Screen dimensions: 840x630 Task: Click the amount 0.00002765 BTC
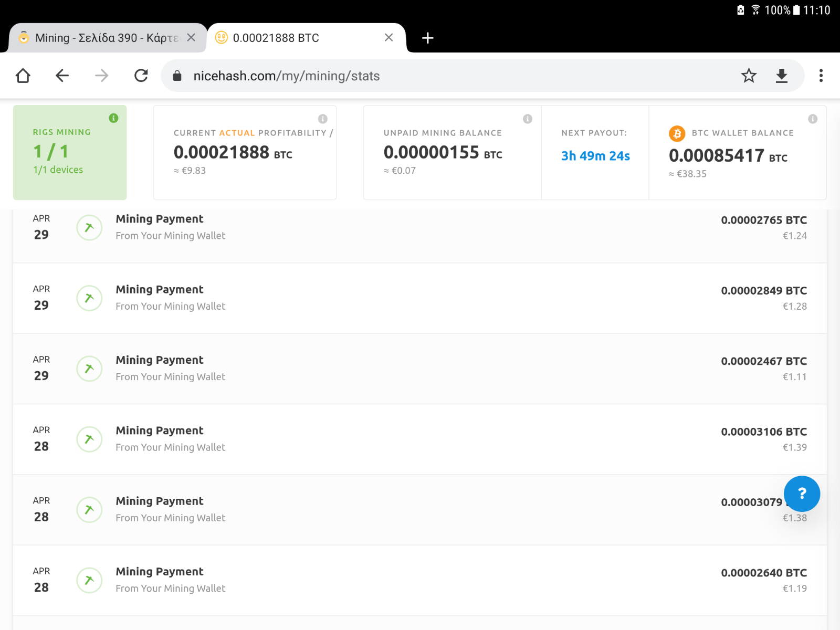pyautogui.click(x=764, y=220)
